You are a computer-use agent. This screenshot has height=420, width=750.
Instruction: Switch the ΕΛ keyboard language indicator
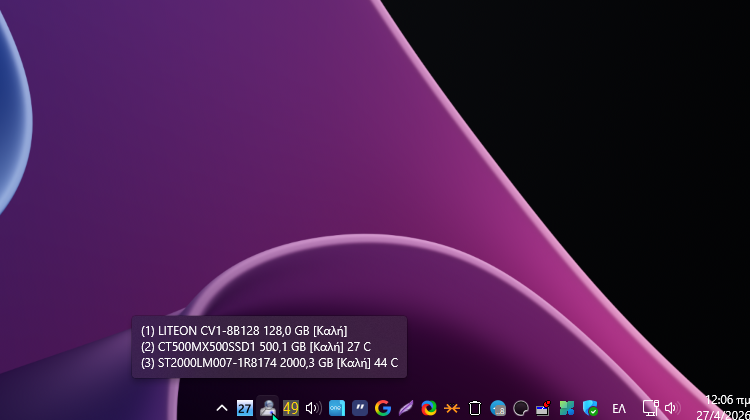(x=619, y=408)
